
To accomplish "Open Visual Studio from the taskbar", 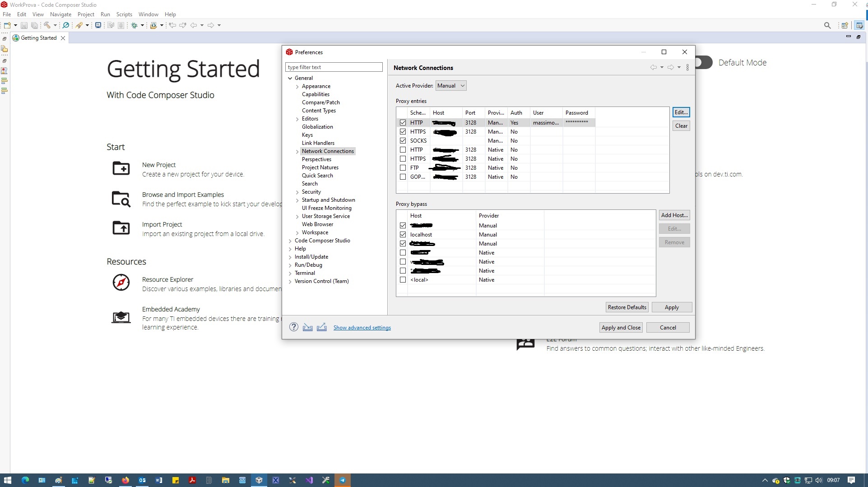I will pos(309,480).
